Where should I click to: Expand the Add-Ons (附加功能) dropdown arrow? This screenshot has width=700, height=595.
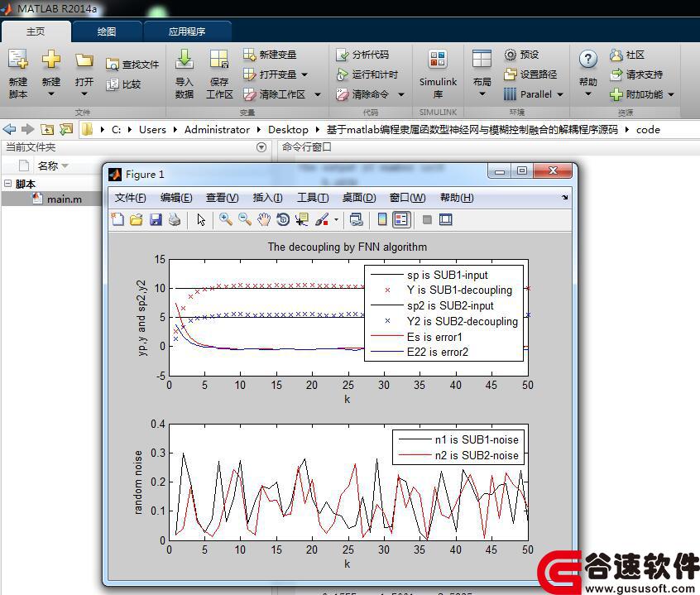click(x=670, y=94)
